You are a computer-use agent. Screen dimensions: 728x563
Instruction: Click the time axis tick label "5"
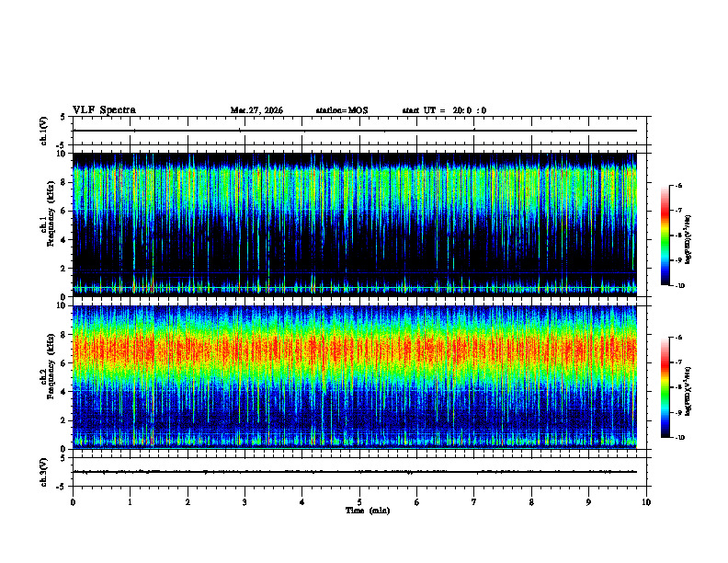(359, 502)
